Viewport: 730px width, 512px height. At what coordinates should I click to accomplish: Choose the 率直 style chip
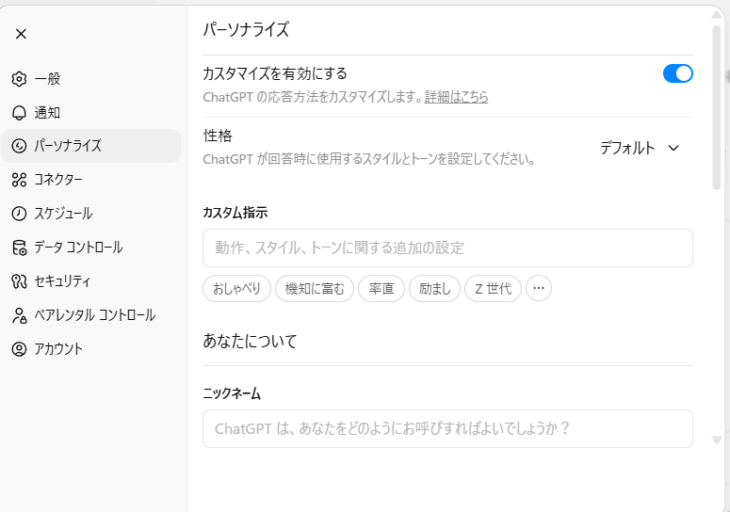(x=381, y=289)
